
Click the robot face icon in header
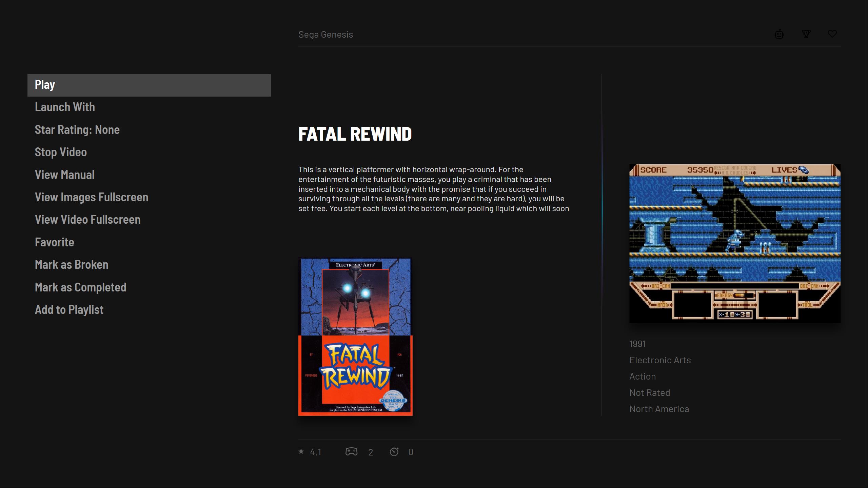[779, 34]
